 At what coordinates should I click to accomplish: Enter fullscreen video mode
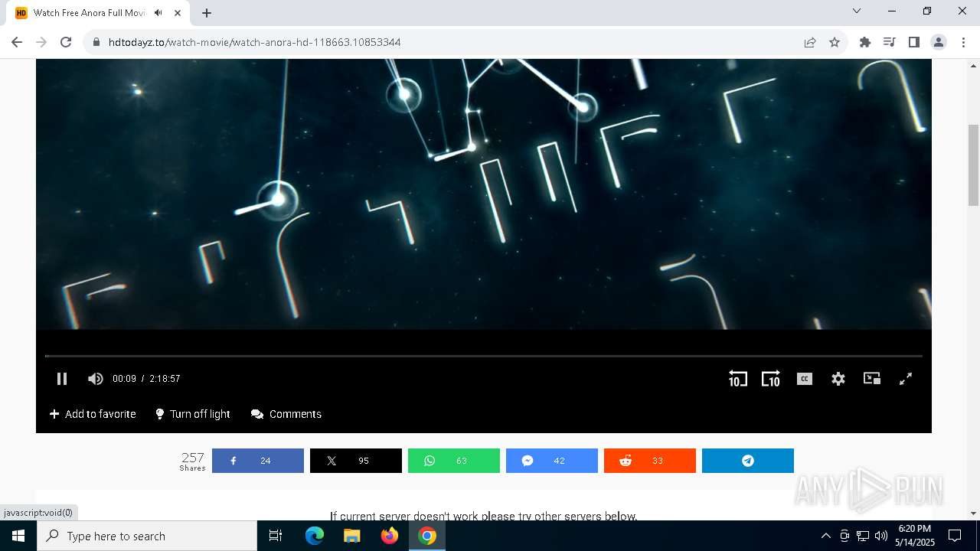(906, 379)
